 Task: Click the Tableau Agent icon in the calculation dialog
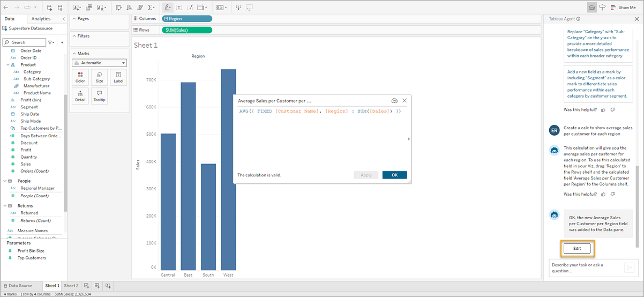click(394, 100)
